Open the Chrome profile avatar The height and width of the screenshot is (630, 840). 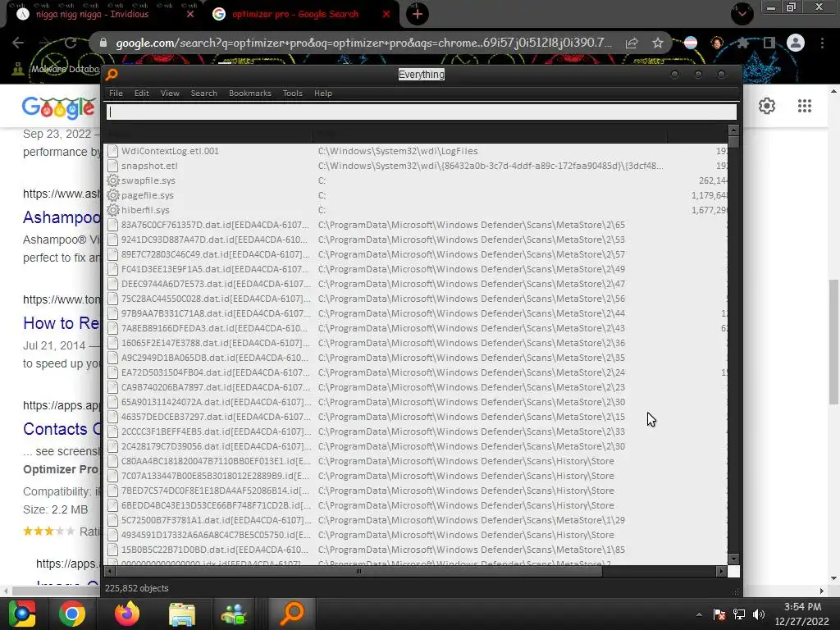click(x=796, y=43)
